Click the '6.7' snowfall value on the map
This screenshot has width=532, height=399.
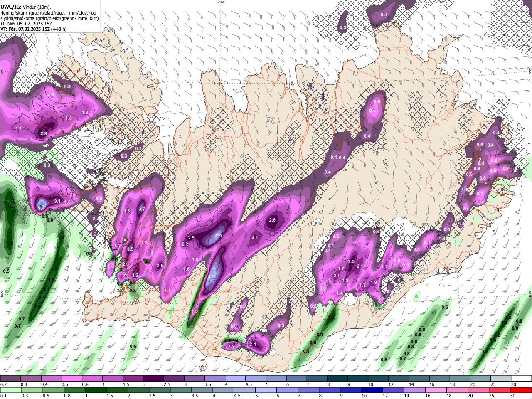(x=41, y=207)
